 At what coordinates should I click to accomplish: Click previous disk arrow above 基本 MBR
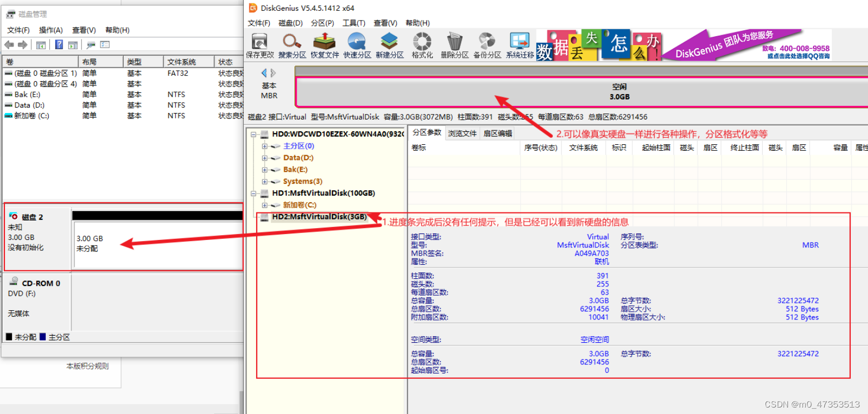pos(264,73)
